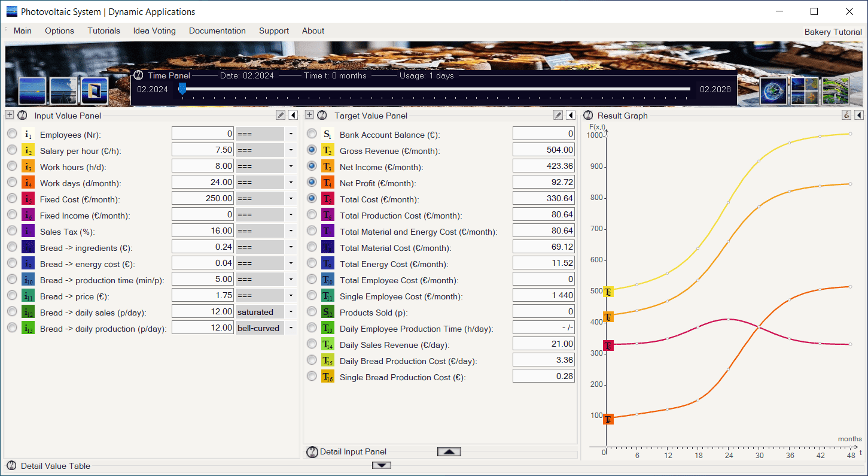Click the Input Value Panel pencil edit icon
The width and height of the screenshot is (868, 476).
pos(281,116)
